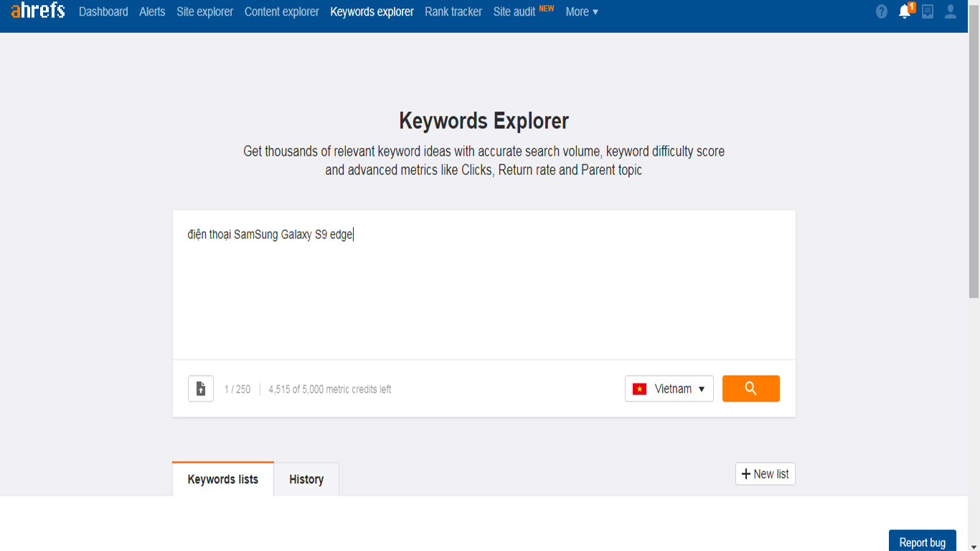Open the news feed document icon
Viewport: 980px width, 551px height.
[928, 11]
